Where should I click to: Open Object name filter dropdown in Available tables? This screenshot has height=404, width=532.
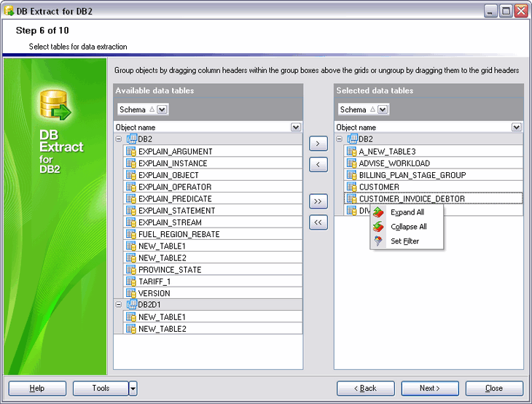[296, 128]
